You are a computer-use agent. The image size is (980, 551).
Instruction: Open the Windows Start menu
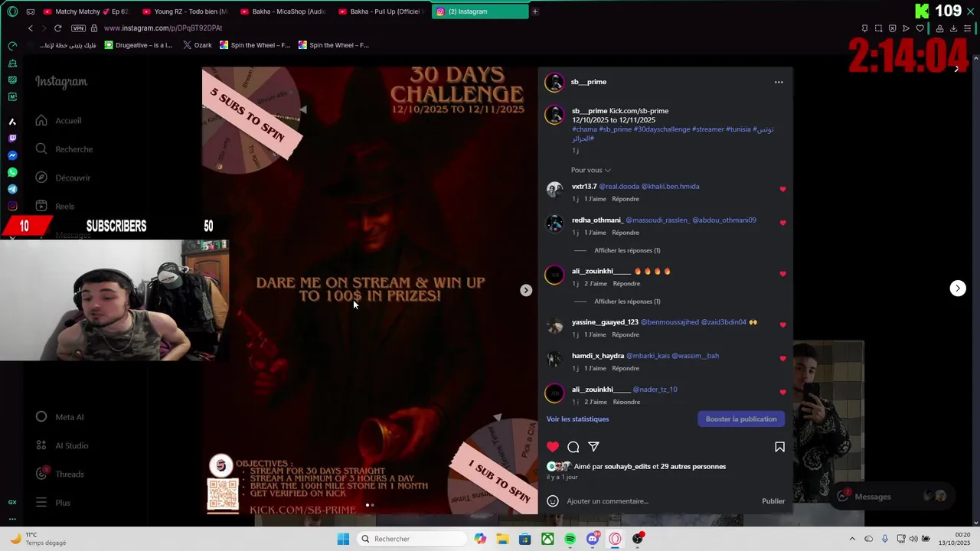[x=344, y=539]
